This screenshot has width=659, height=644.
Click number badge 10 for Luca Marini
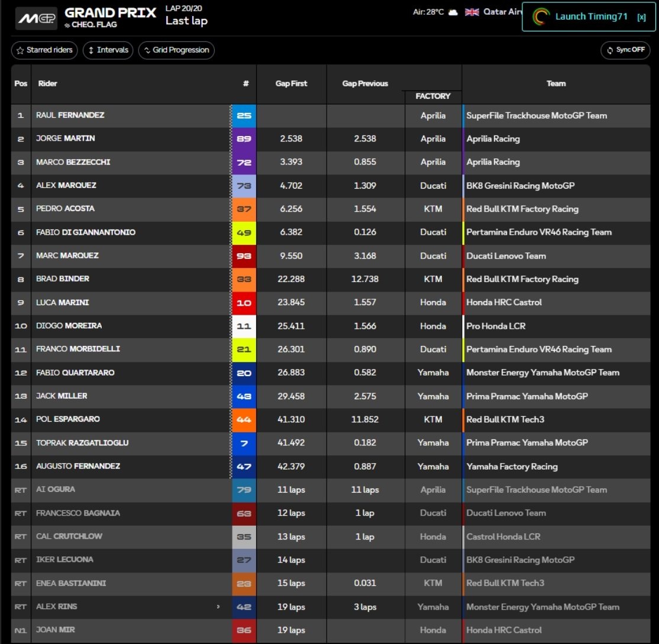[244, 302]
